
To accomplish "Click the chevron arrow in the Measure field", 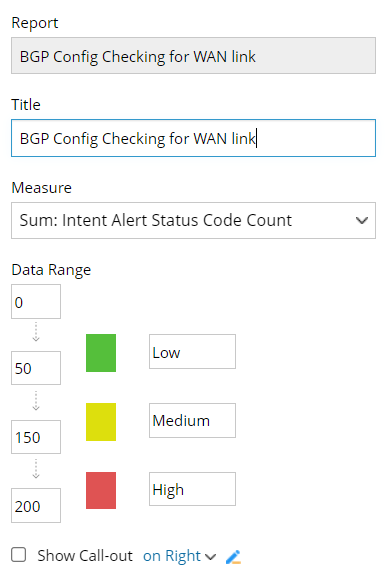I will click(361, 220).
